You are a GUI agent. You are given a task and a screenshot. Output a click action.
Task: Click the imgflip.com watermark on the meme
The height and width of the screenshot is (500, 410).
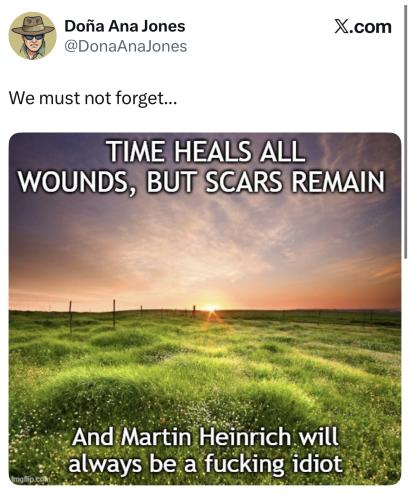(29, 480)
